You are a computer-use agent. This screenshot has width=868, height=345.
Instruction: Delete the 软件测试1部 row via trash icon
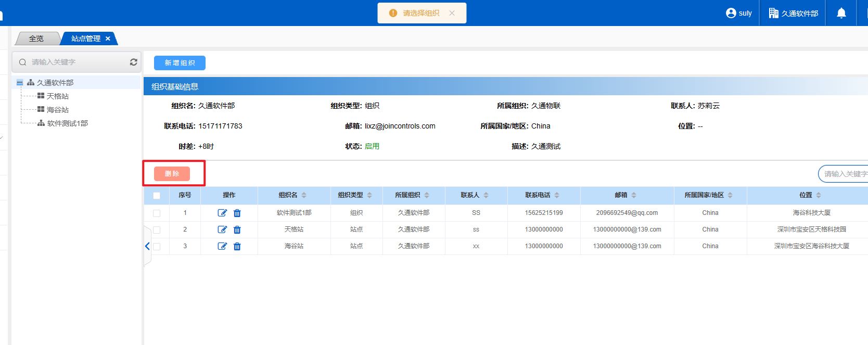click(237, 213)
